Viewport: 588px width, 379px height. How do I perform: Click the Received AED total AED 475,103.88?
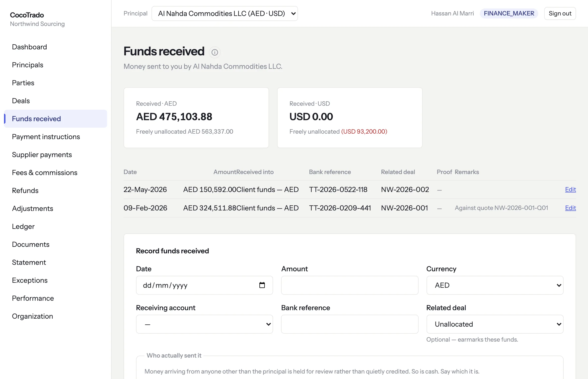tap(174, 117)
